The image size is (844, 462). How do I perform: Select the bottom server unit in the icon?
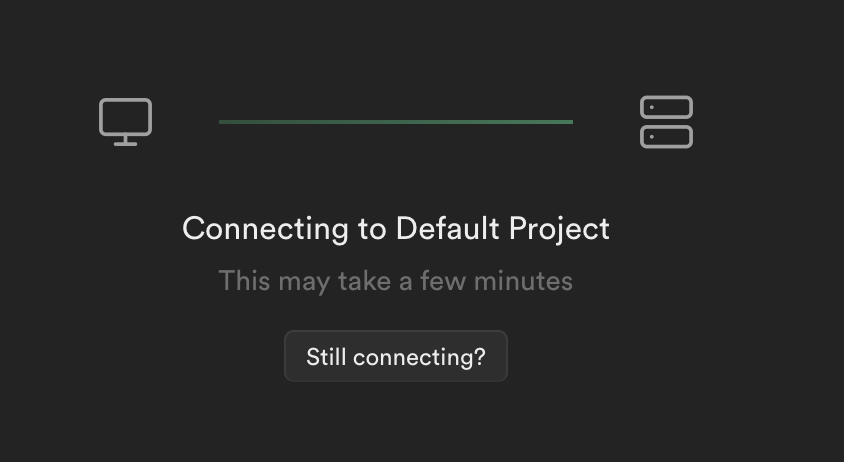[666, 137]
